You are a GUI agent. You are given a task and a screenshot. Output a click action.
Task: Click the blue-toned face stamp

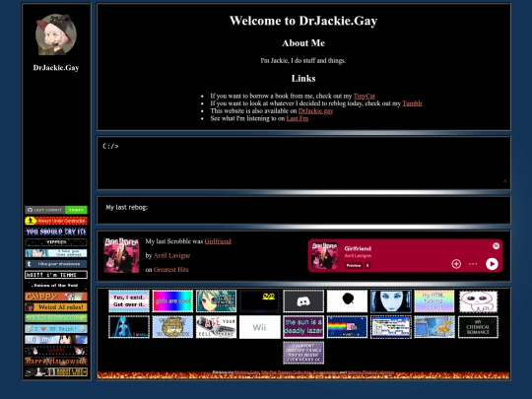[391, 300]
